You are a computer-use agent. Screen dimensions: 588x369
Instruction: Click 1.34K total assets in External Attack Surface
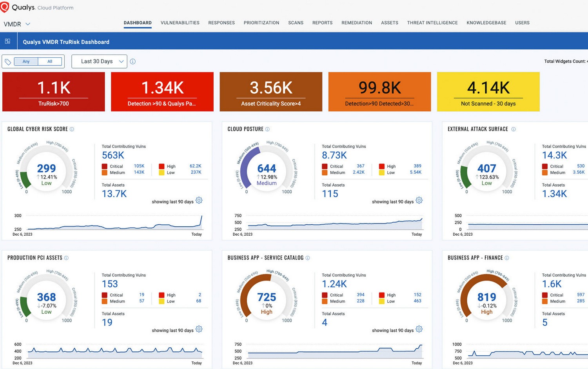point(554,194)
